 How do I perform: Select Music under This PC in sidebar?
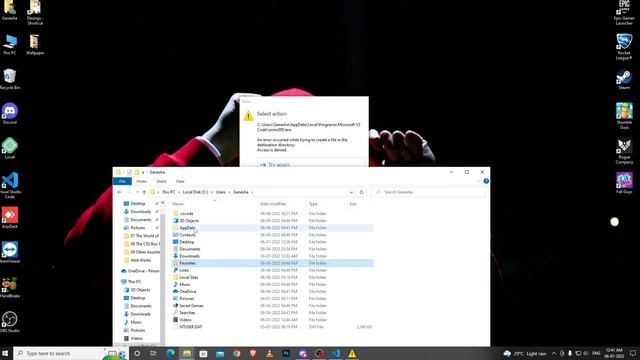[136, 322]
